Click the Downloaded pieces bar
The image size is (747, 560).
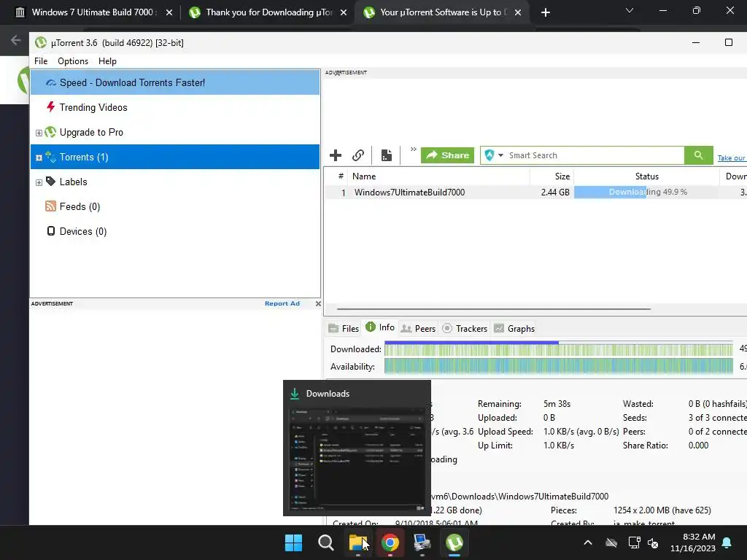pyautogui.click(x=558, y=349)
